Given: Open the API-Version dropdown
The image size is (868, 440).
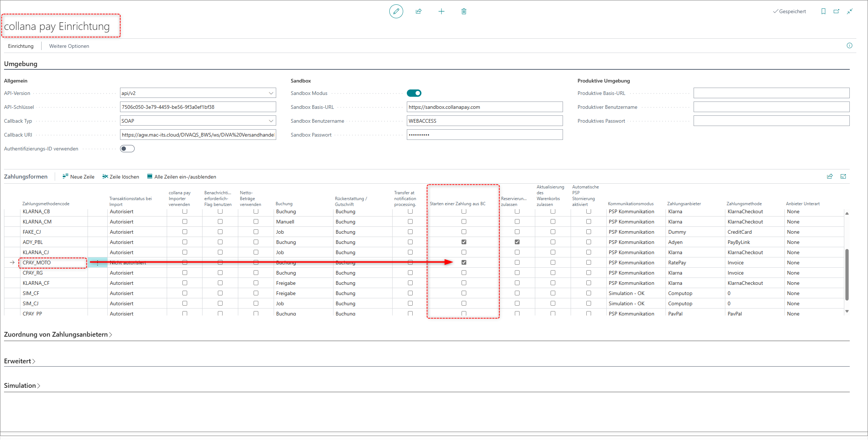Looking at the screenshot, I should coord(271,93).
